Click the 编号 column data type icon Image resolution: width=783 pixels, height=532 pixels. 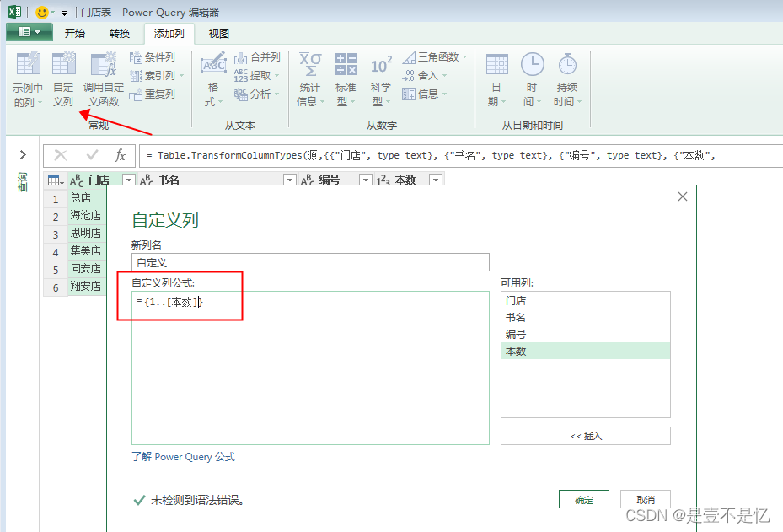tap(308, 180)
